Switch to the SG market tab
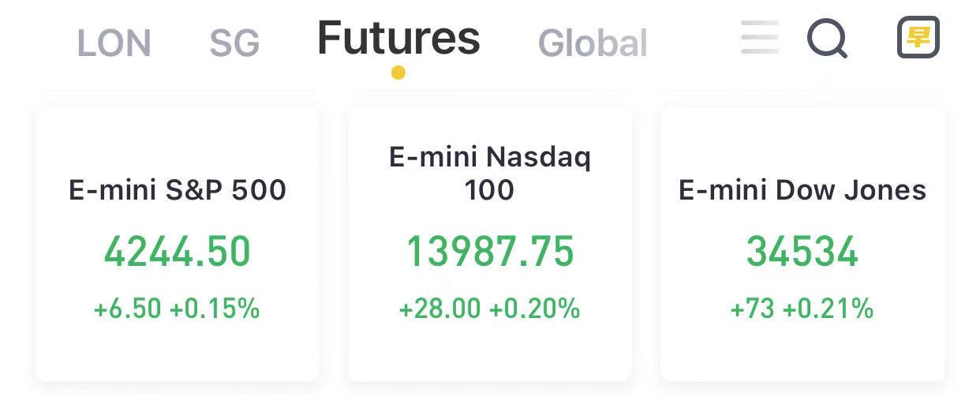Viewport: 980px width, 400px height. 234,43
